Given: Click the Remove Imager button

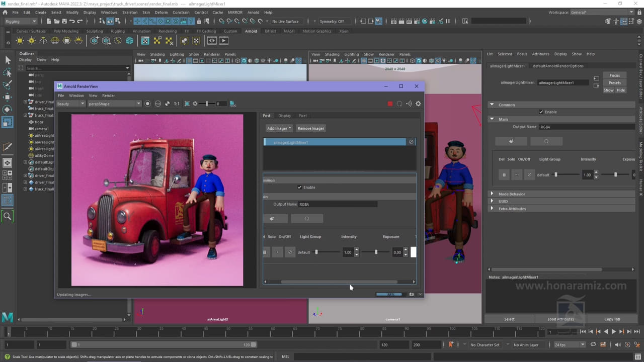Looking at the screenshot, I should [310, 128].
